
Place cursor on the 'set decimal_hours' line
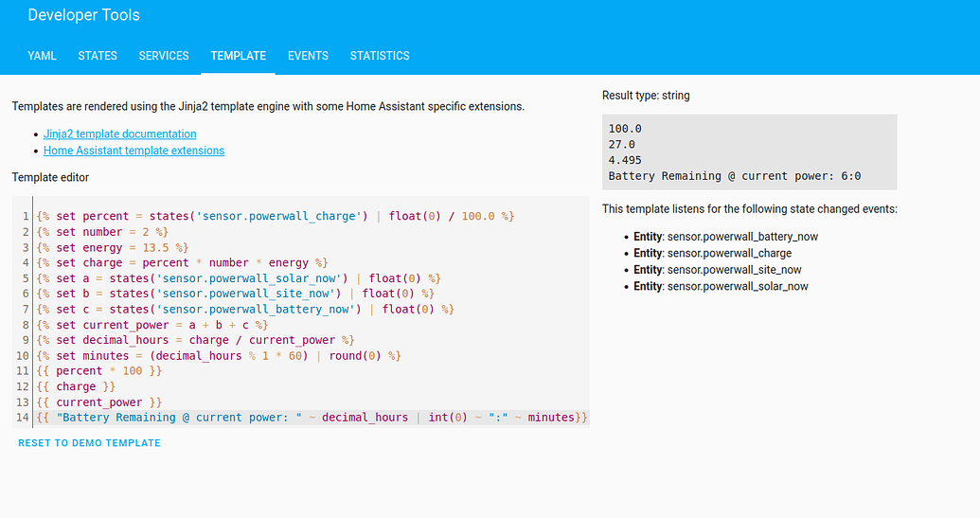pyautogui.click(x=195, y=340)
